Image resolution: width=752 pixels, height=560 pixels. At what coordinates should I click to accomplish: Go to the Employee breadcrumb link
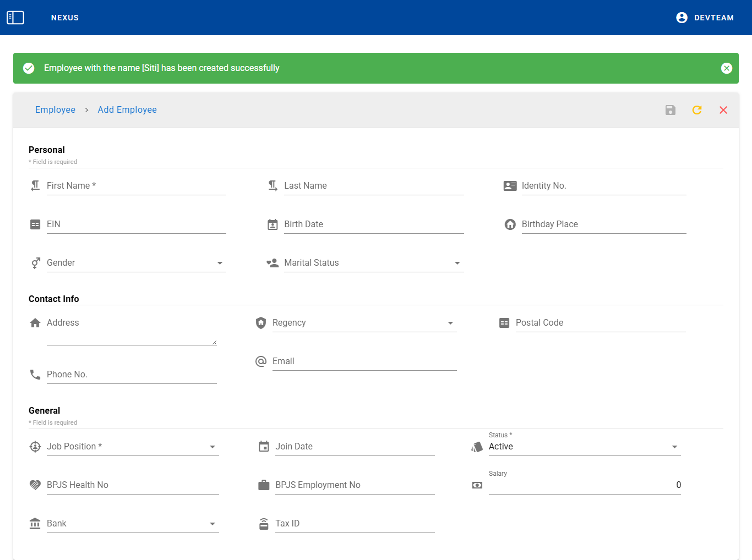pyautogui.click(x=55, y=110)
